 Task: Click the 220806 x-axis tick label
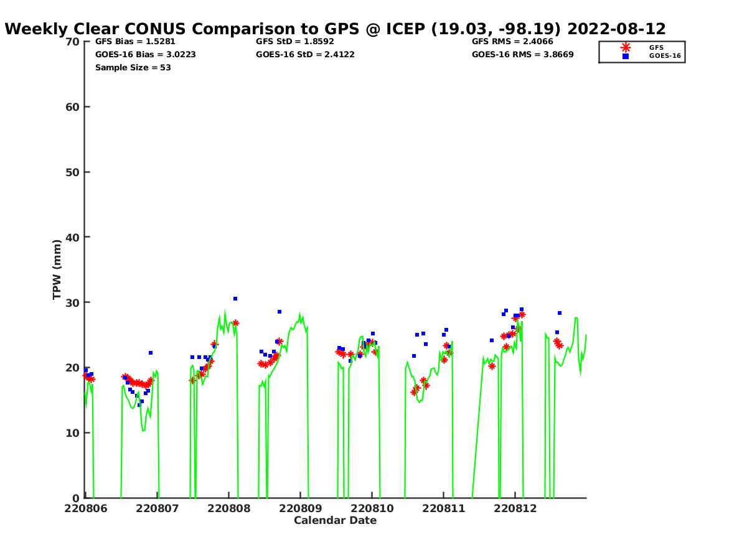tap(86, 509)
